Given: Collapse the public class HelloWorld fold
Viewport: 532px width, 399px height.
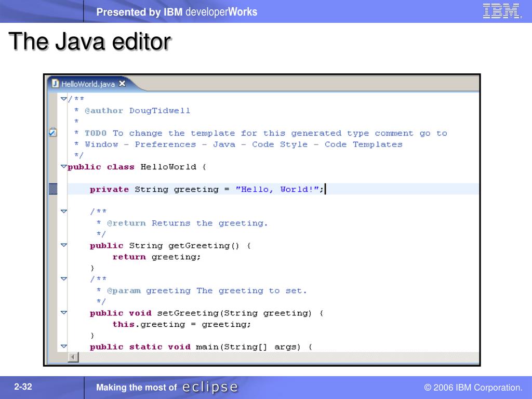Looking at the screenshot, I should click(x=63, y=167).
